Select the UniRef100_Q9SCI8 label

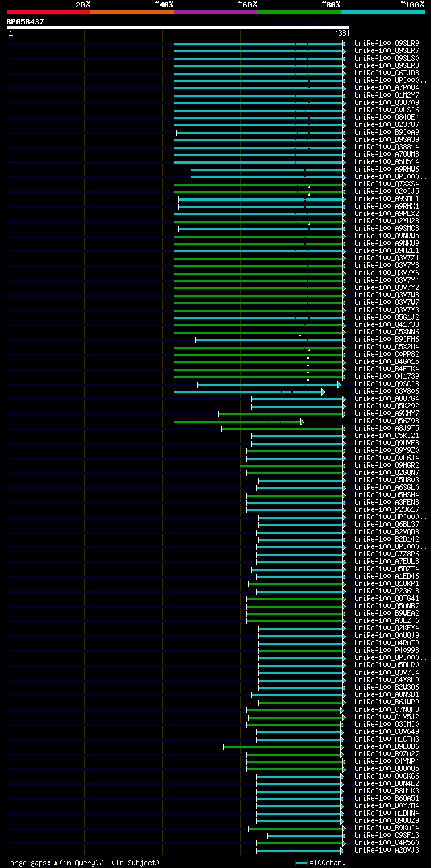[x=387, y=384]
